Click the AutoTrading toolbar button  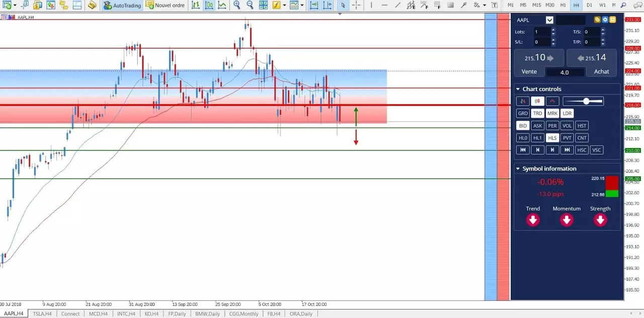point(122,6)
